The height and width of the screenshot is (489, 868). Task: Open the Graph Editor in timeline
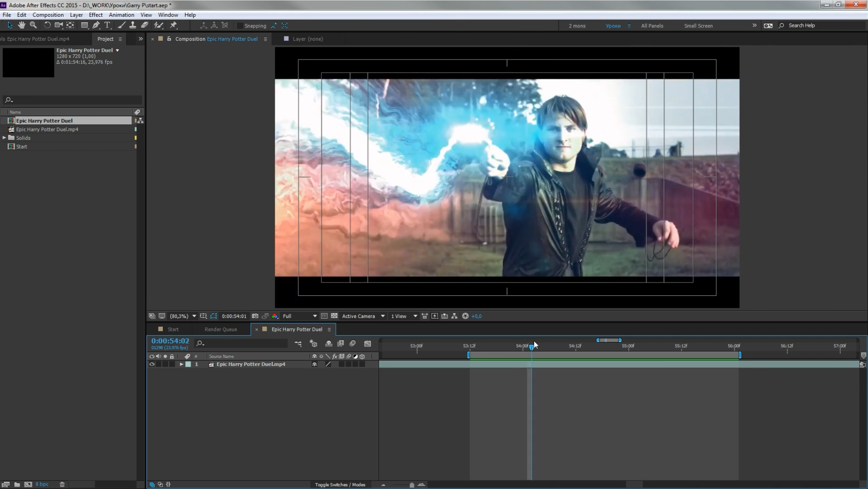click(367, 343)
